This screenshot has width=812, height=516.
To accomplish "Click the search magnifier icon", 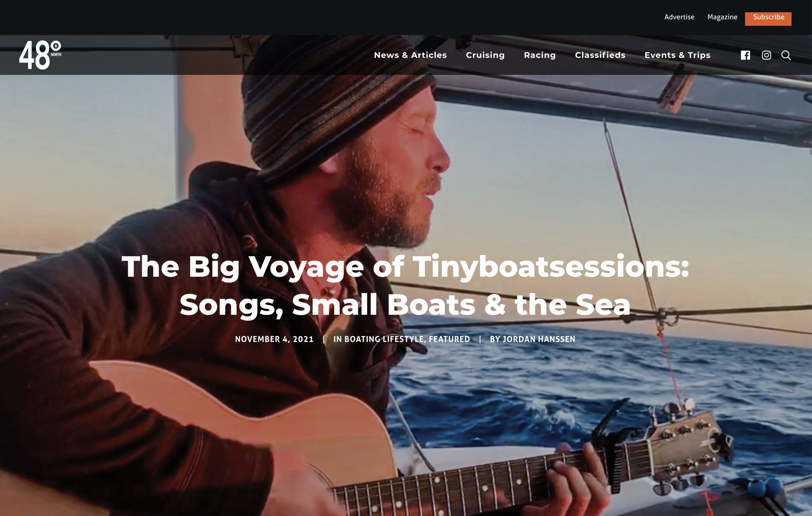I will pos(786,55).
